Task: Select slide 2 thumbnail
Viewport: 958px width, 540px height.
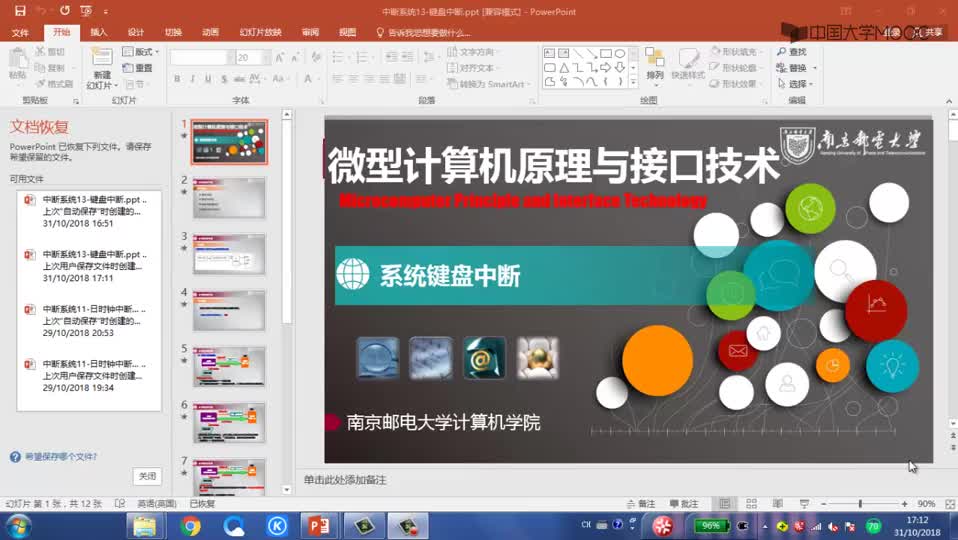Action: (229, 198)
